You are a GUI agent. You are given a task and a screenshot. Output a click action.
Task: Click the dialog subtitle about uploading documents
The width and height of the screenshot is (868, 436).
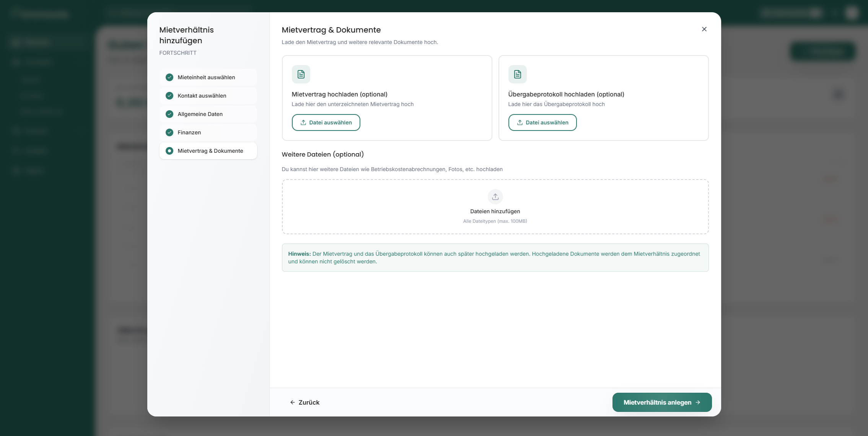pyautogui.click(x=360, y=42)
